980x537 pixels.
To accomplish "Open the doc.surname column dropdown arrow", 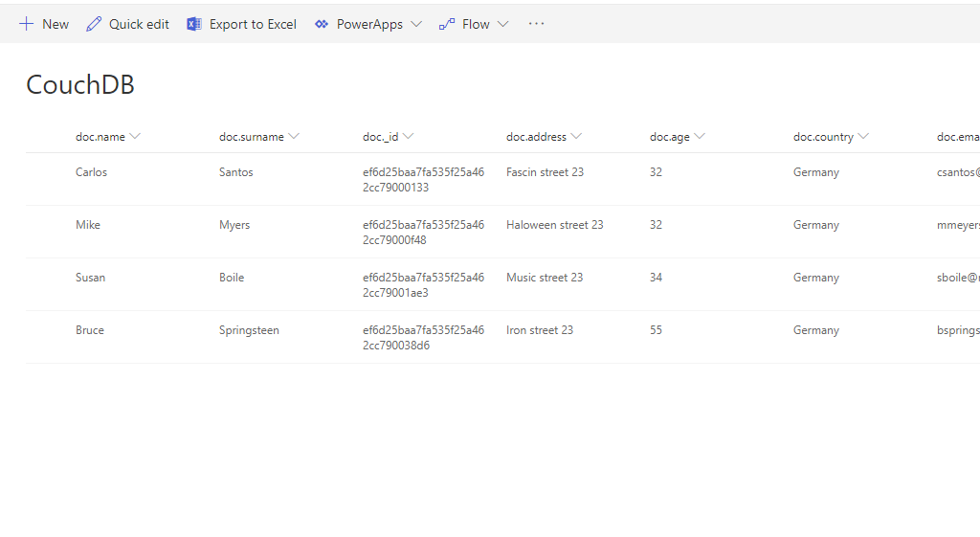I will (294, 137).
